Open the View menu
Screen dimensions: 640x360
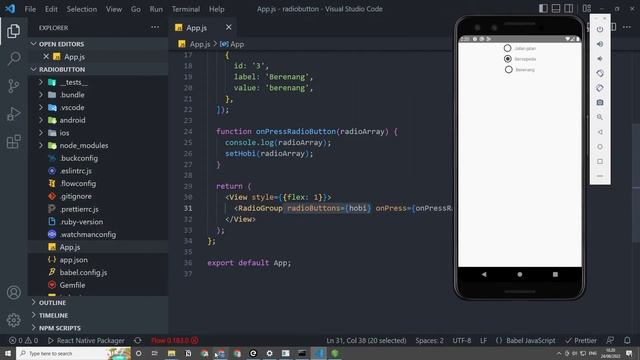114,9
